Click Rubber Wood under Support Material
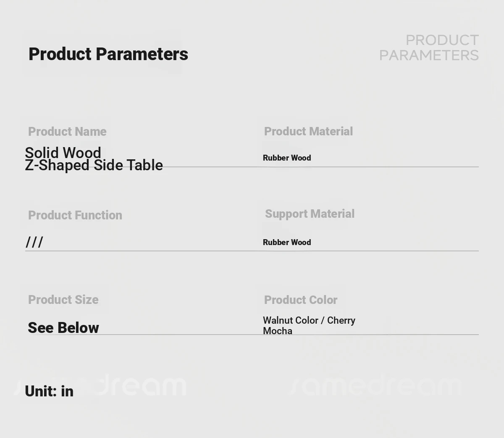 pyautogui.click(x=287, y=243)
